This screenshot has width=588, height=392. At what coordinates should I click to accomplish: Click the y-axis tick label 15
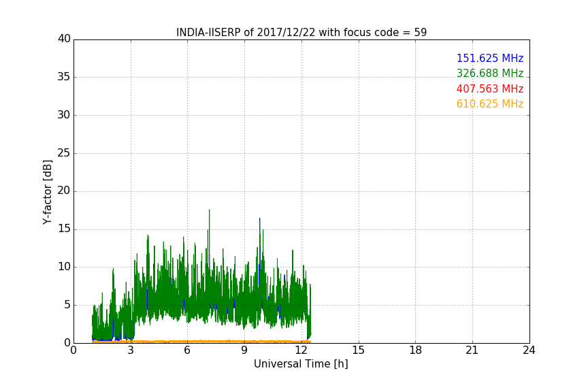click(64, 229)
